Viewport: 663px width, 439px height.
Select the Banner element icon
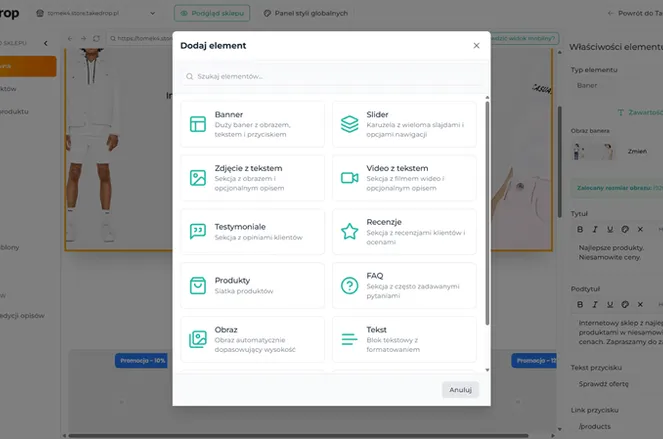click(197, 124)
